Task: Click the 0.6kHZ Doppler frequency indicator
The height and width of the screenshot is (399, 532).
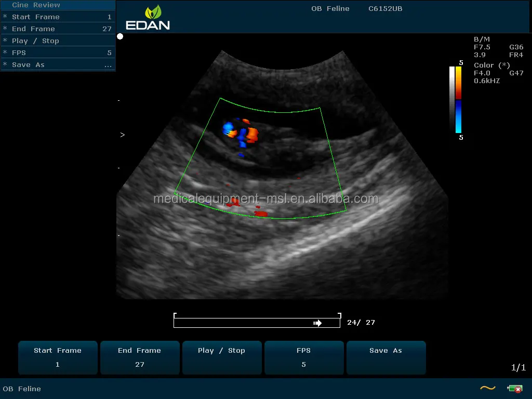Action: click(486, 81)
